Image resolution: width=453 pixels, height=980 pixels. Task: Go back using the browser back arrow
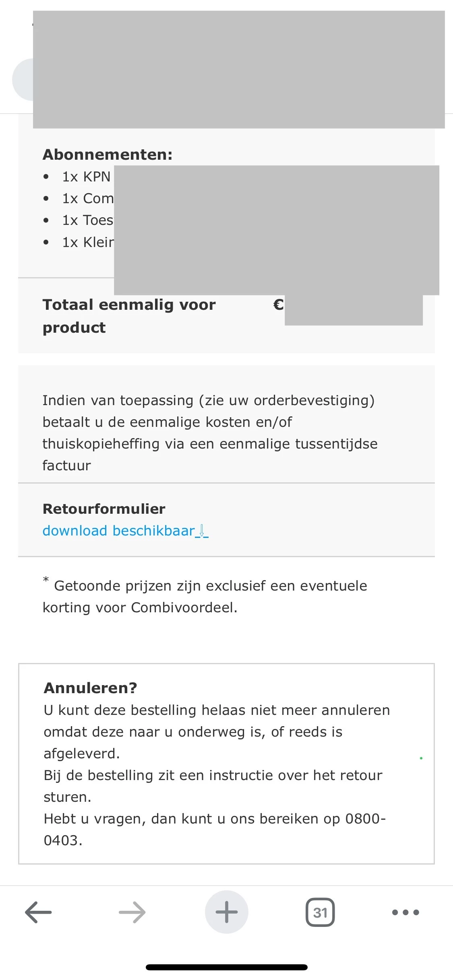point(38,912)
